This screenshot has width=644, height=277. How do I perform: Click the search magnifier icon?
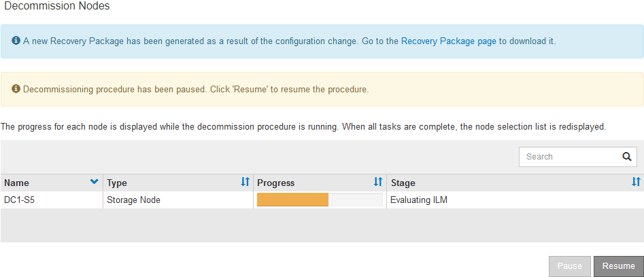point(626,157)
